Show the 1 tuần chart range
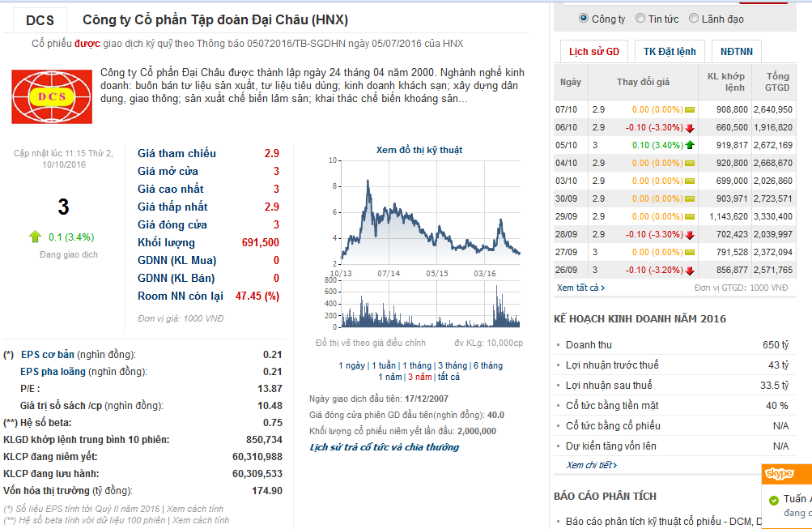Viewport: 812px width, 529px height. [384, 365]
